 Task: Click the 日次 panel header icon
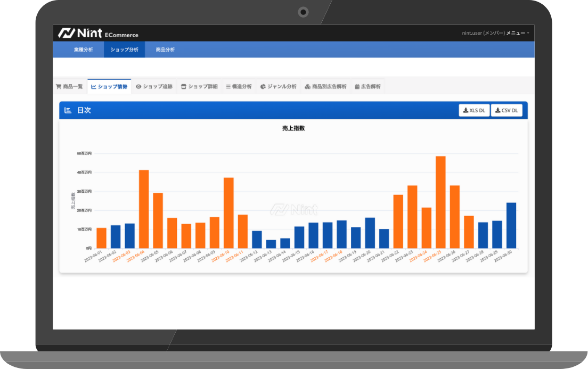click(68, 110)
